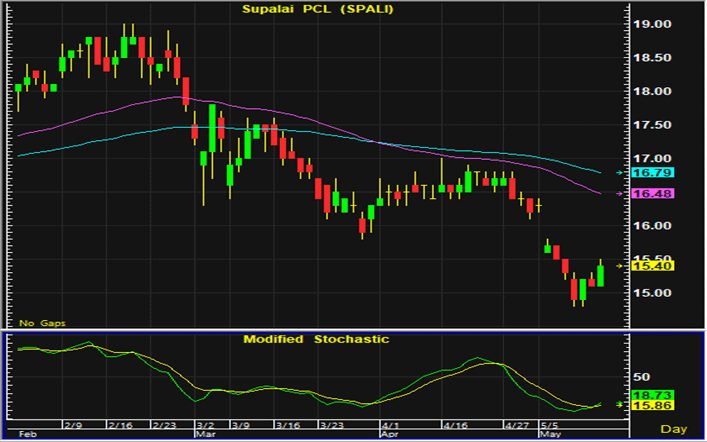Click the 4/27 date label
Image resolution: width=707 pixels, height=442 pixels.
[x=517, y=425]
